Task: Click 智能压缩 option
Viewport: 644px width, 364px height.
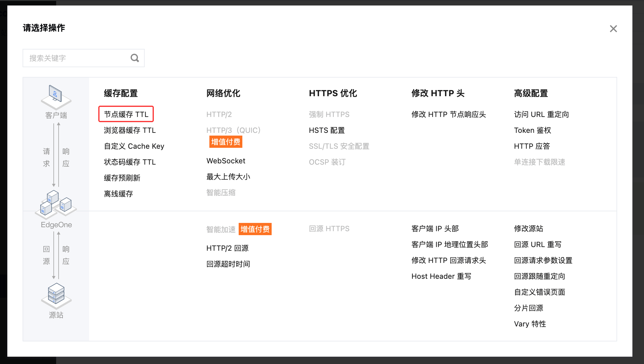Action: coord(221,193)
